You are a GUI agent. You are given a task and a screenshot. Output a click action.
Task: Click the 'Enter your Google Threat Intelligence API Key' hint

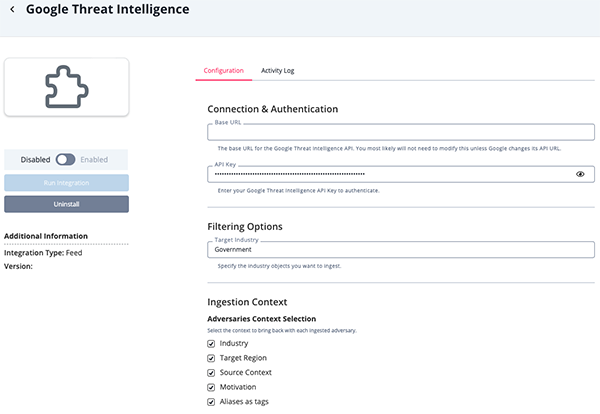(x=298, y=191)
